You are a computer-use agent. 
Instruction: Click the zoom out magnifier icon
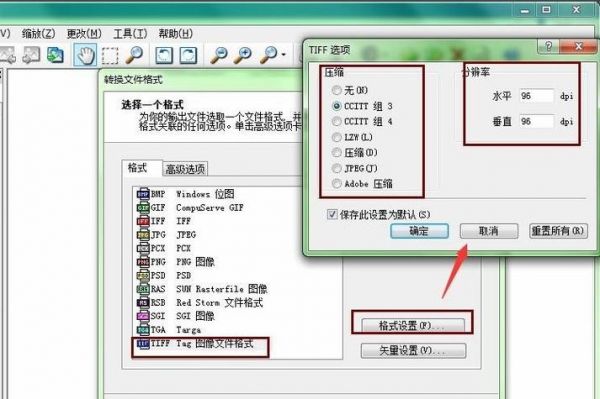pyautogui.click(x=218, y=55)
